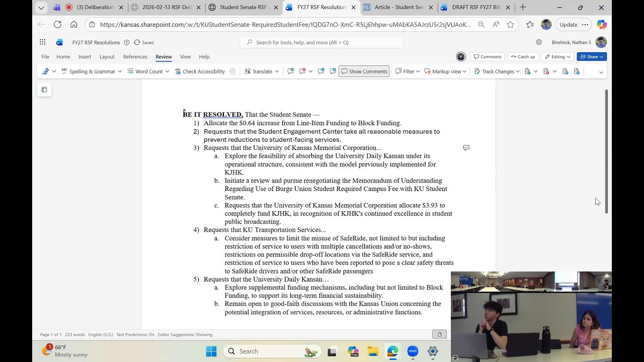The width and height of the screenshot is (644, 362).
Task: Click the English (U.S.) language status
Action: click(101, 334)
